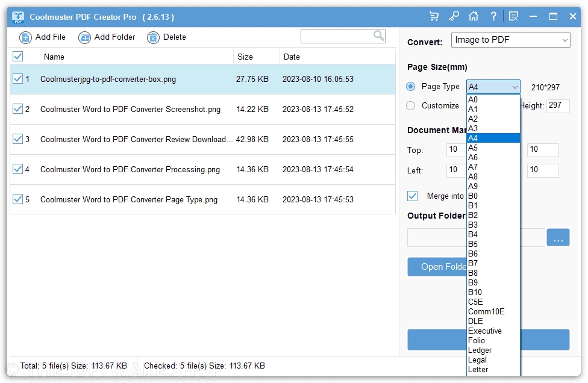
Task: Browse output folder with ... button
Action: pyautogui.click(x=558, y=237)
